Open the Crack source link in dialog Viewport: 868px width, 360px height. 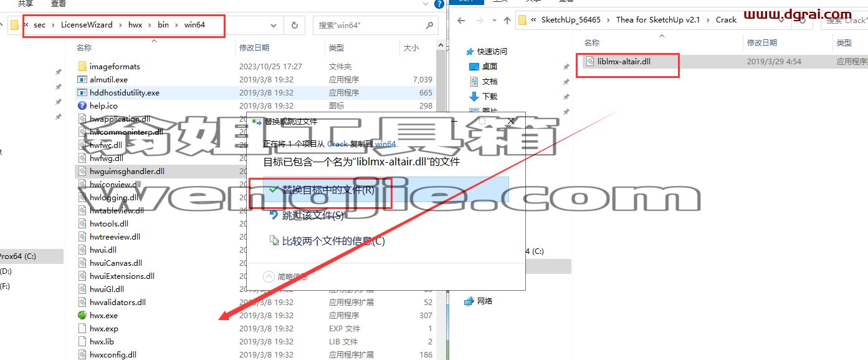pos(337,144)
